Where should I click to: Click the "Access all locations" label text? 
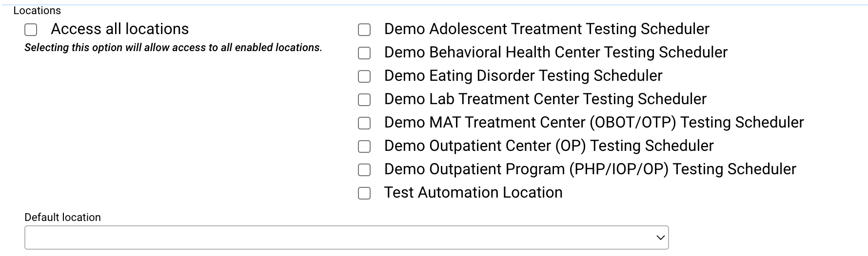[119, 29]
